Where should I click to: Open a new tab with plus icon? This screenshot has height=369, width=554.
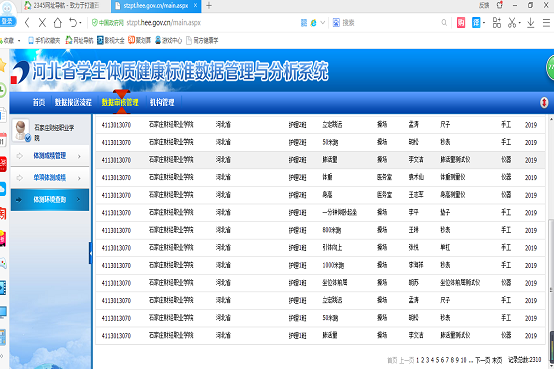click(209, 5)
